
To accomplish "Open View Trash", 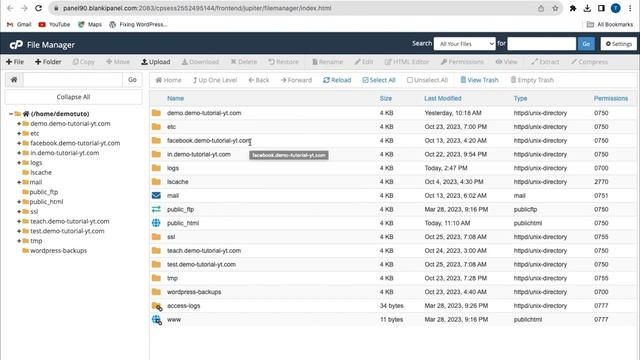I will click(x=480, y=80).
